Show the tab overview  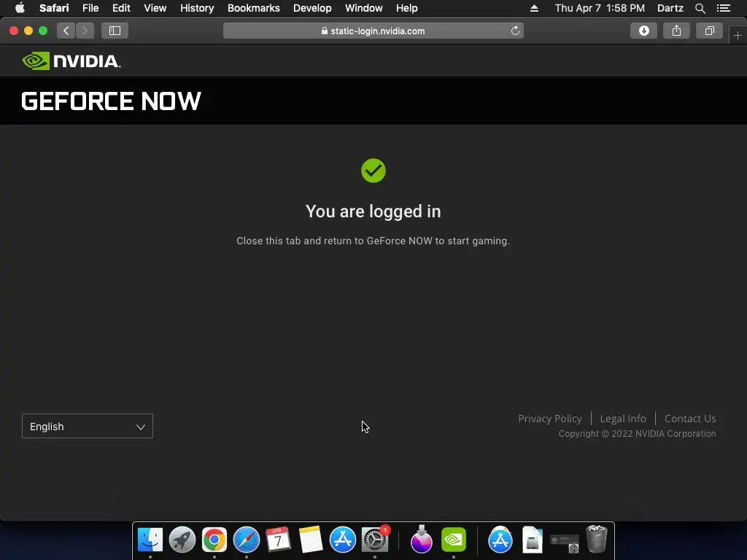point(709,31)
